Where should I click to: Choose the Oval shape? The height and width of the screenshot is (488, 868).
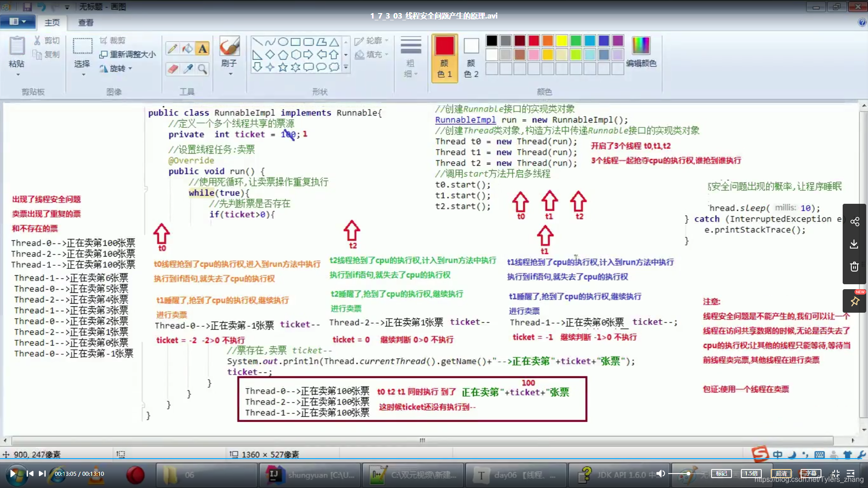pos(283,42)
